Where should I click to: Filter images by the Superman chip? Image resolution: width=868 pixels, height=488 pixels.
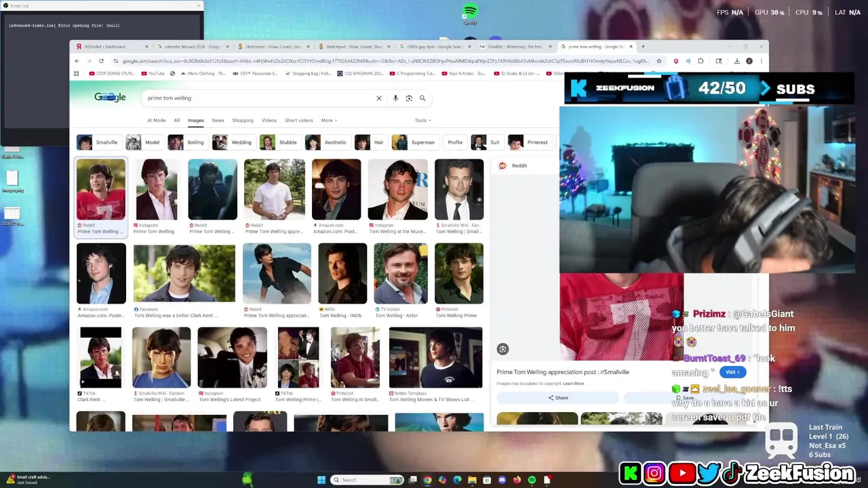pos(414,142)
